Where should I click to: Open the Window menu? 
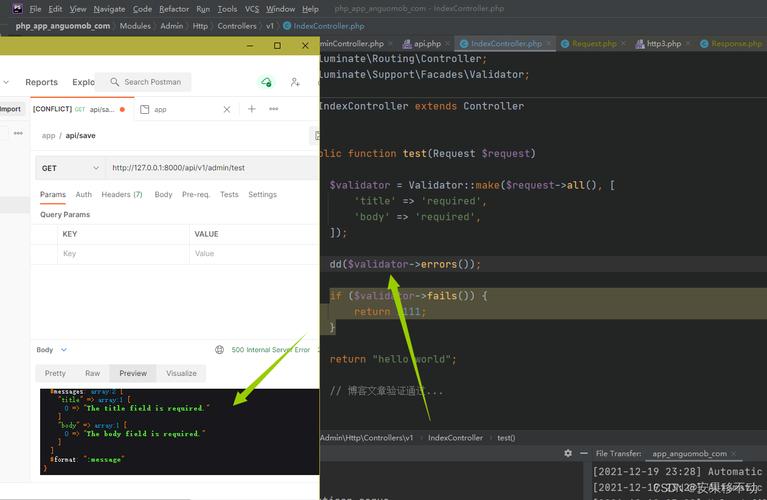(280, 9)
